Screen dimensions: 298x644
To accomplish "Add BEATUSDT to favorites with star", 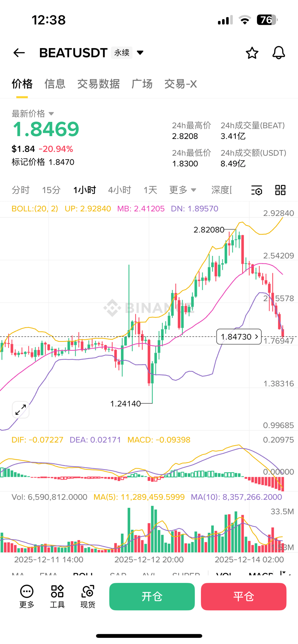I will click(252, 53).
